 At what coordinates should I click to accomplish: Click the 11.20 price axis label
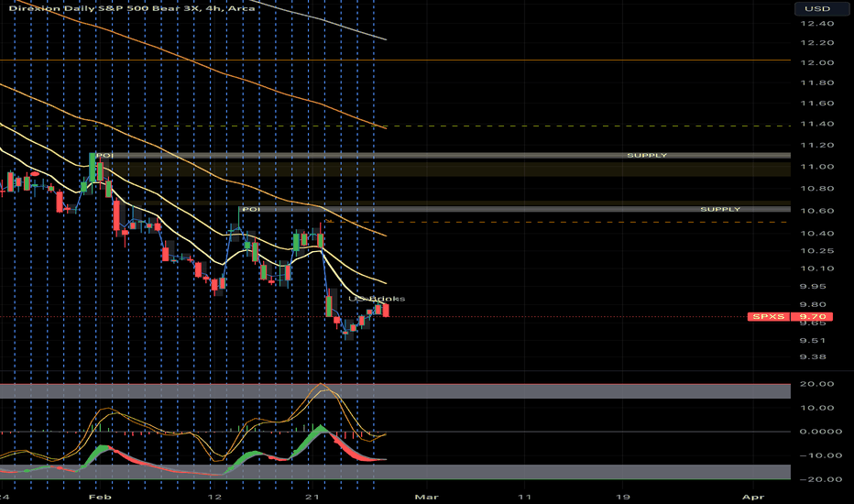[x=817, y=145]
